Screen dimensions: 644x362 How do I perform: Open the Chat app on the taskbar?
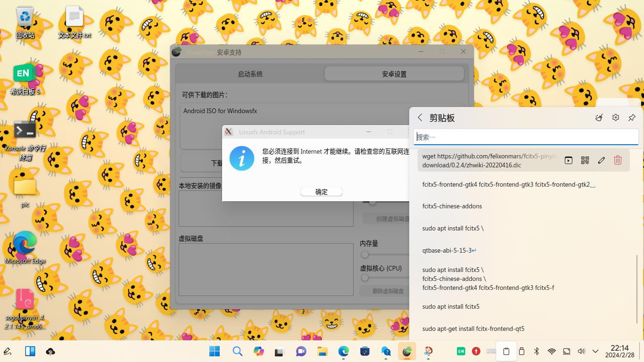click(301, 351)
